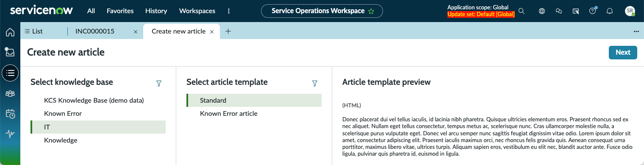Select the Knowledge knowledge base
Image resolution: width=644 pixels, height=165 pixels.
click(x=98, y=140)
